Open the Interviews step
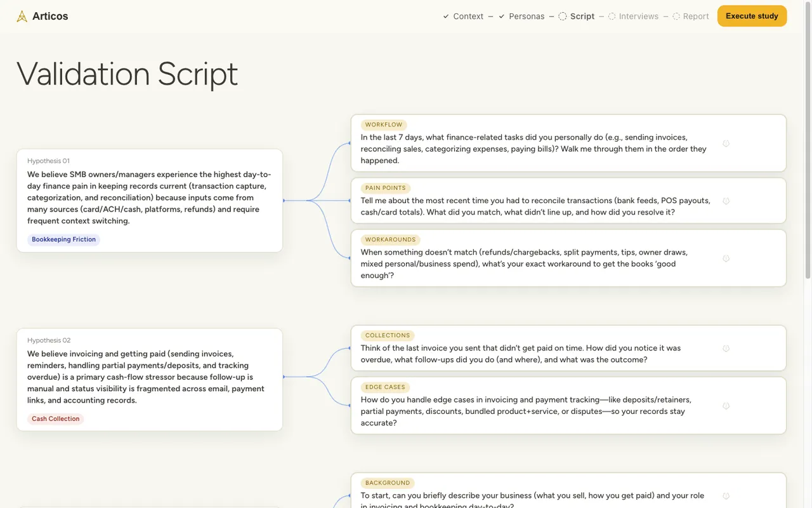The width and height of the screenshot is (812, 508). pyautogui.click(x=639, y=17)
